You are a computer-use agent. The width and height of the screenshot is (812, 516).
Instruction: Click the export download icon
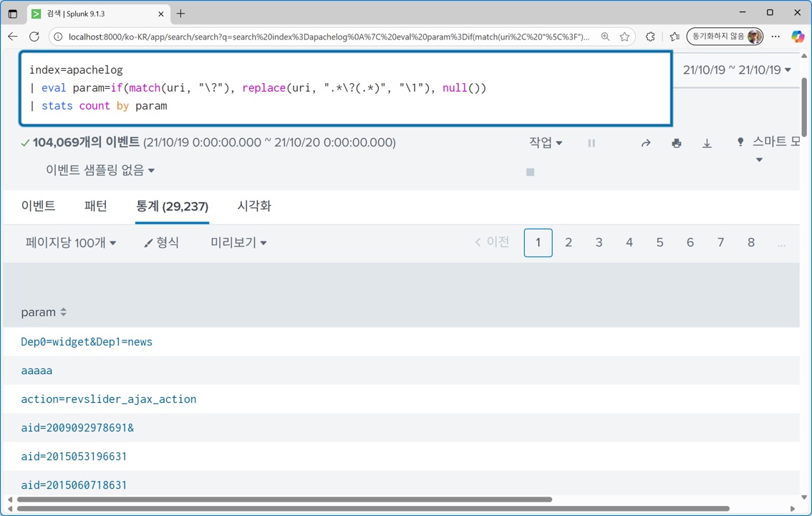707,143
